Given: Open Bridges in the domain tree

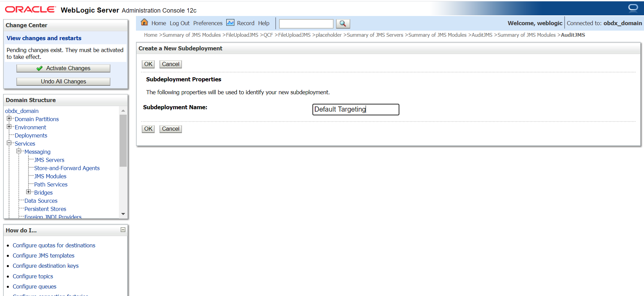Looking at the screenshot, I should (43, 193).
